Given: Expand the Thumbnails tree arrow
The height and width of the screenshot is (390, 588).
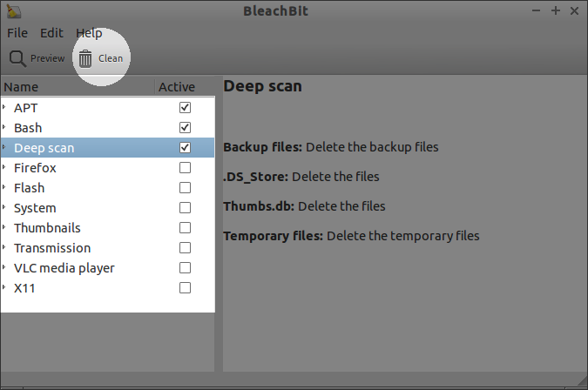Looking at the screenshot, I should point(5,228).
